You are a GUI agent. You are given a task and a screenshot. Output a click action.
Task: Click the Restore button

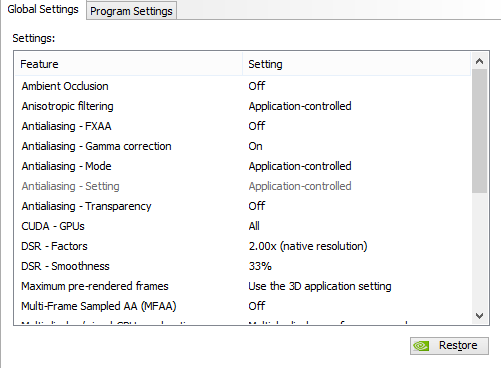point(449,346)
